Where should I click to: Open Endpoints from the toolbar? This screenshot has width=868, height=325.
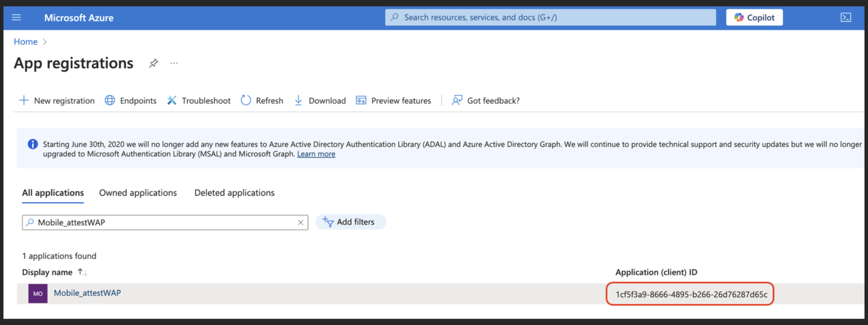[131, 100]
